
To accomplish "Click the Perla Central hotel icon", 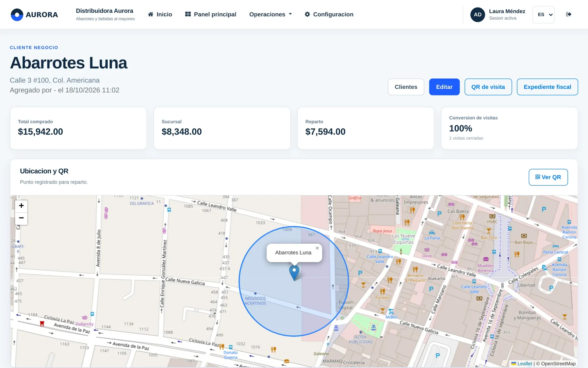I will 556,246.
